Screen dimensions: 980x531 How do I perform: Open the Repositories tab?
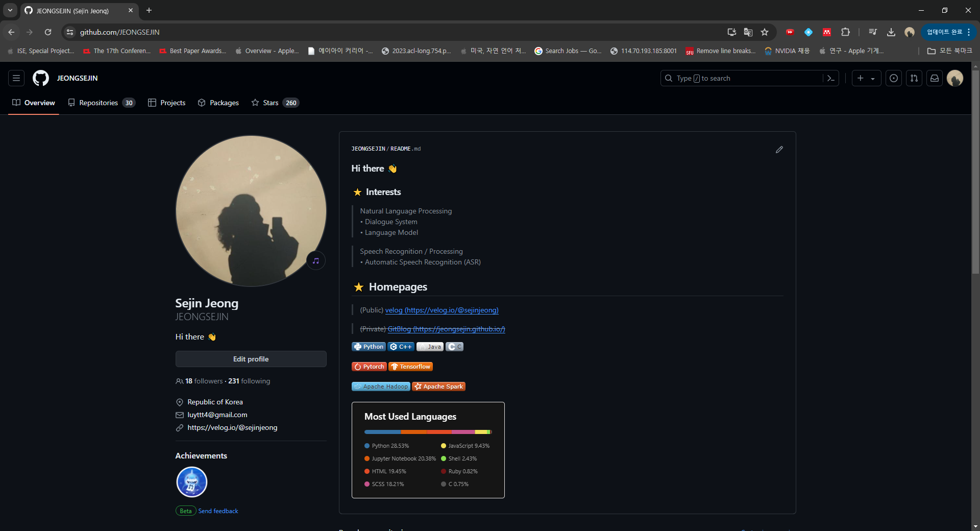click(102, 103)
